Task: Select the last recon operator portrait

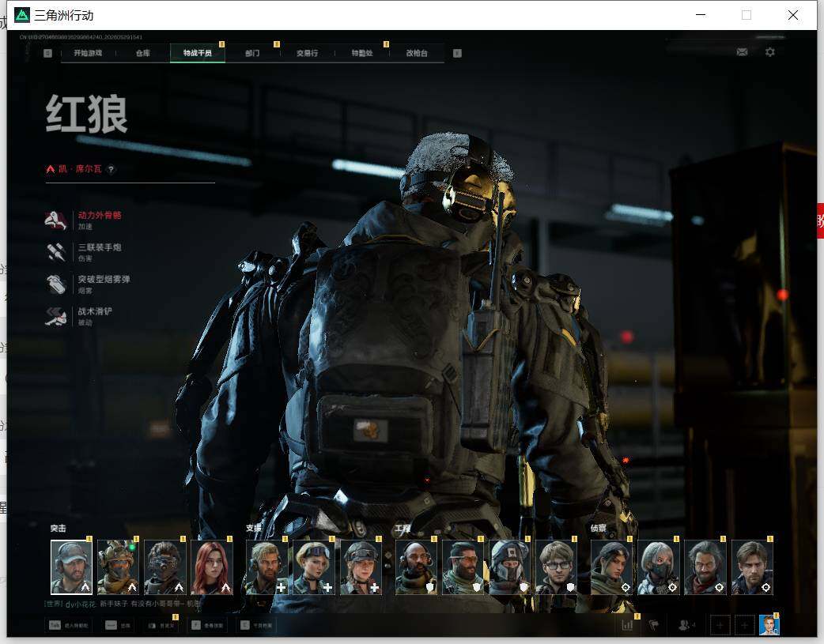Action: pos(752,567)
